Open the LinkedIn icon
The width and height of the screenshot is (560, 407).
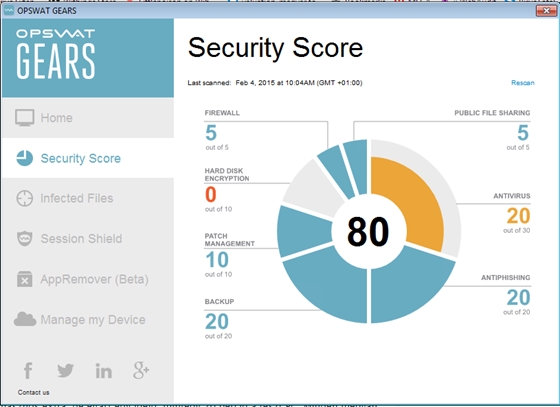tap(104, 371)
